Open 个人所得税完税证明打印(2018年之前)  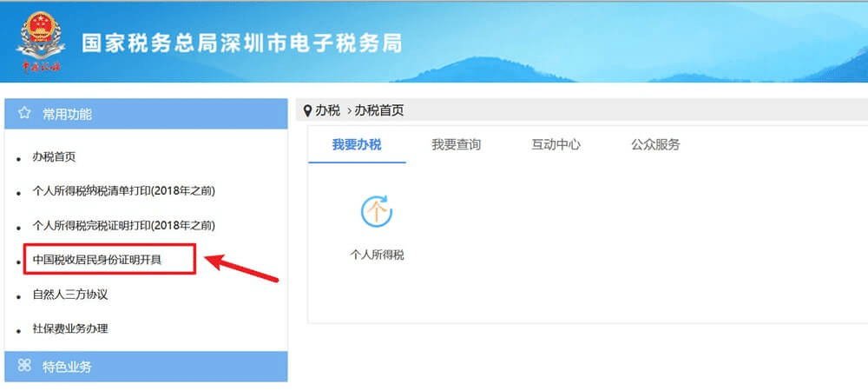tap(123, 225)
